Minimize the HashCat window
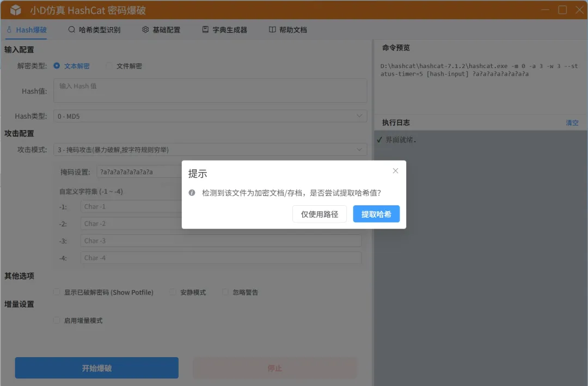Screen dimensions: 588x386 point(545,10)
